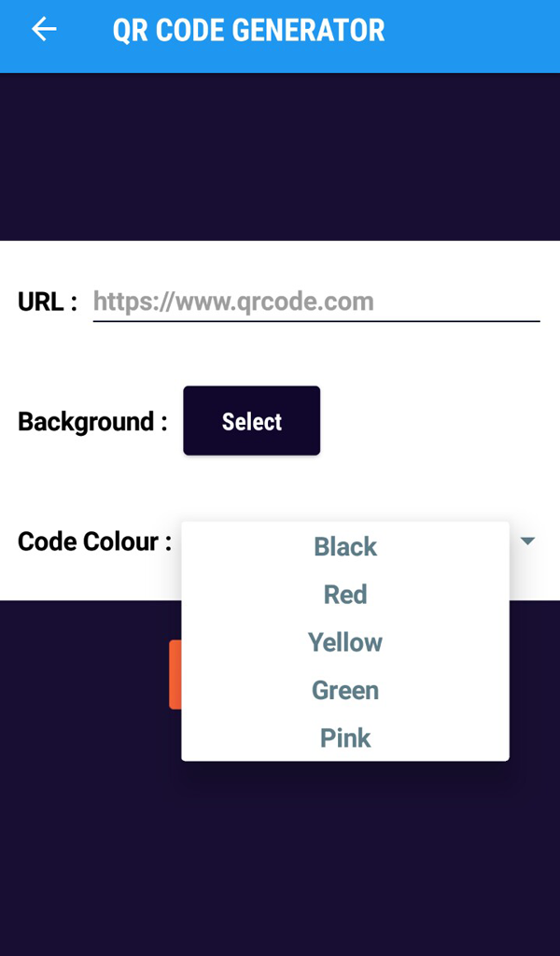Image resolution: width=560 pixels, height=956 pixels.
Task: Click the partially hidden orange button
Action: (175, 674)
